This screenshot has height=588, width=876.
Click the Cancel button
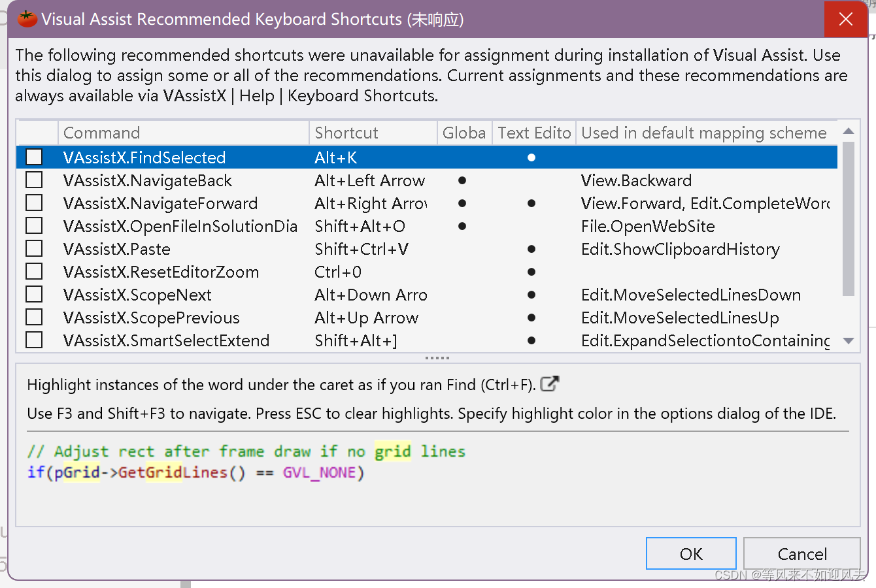[x=802, y=554]
